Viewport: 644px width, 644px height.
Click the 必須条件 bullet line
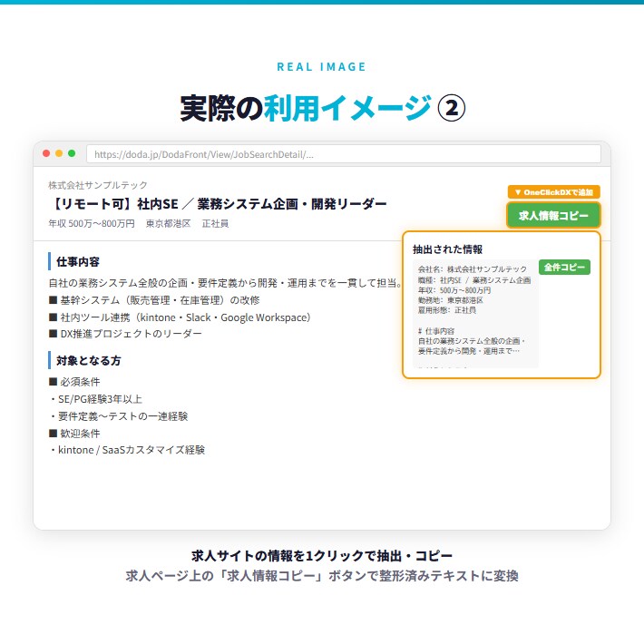(x=74, y=382)
